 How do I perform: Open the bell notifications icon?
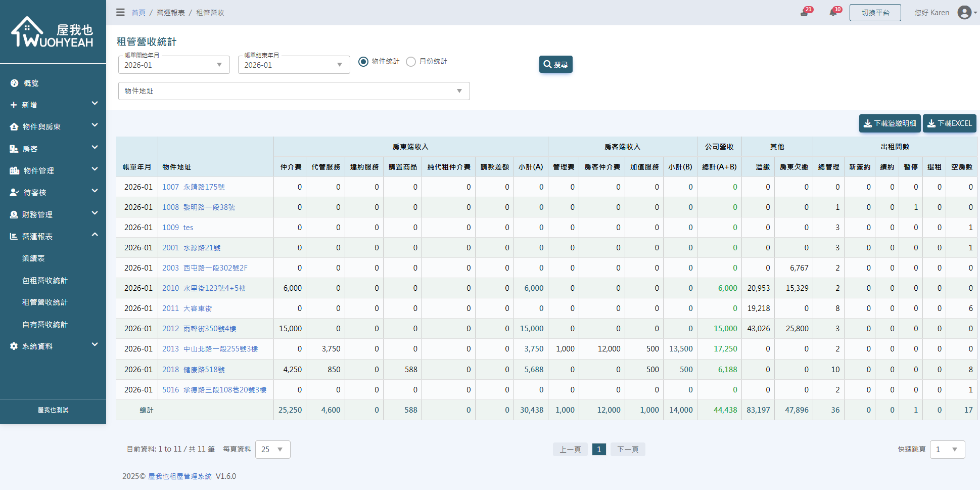tap(833, 13)
